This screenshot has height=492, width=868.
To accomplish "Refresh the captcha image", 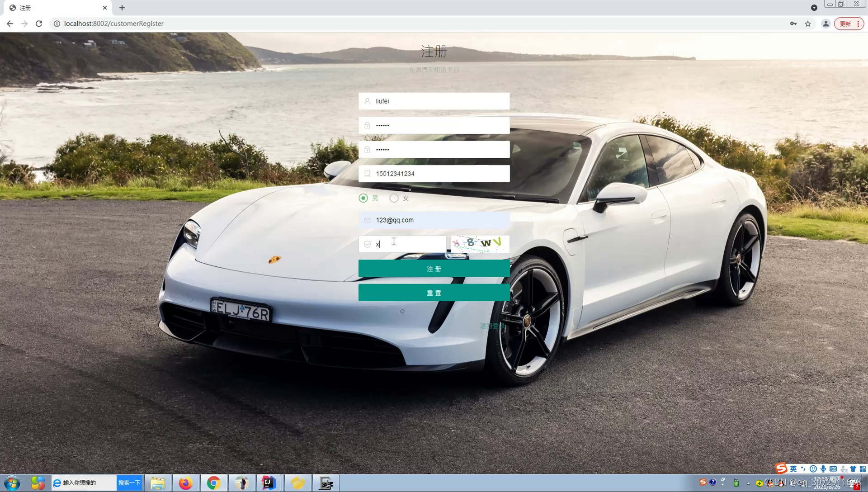I will coord(480,244).
